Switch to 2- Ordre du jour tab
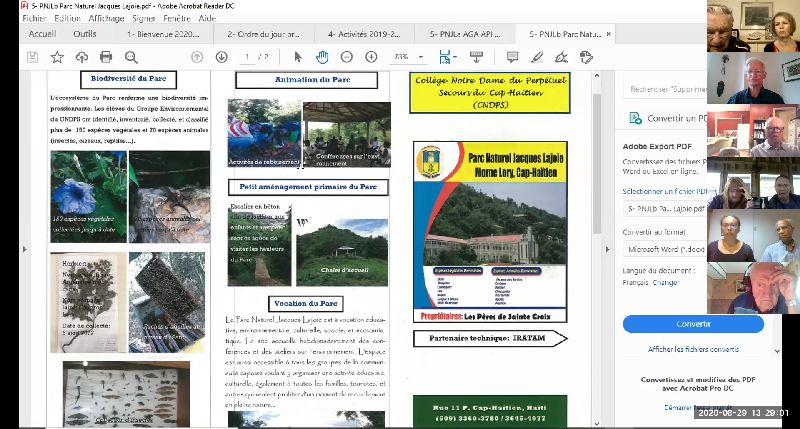 coord(263,34)
